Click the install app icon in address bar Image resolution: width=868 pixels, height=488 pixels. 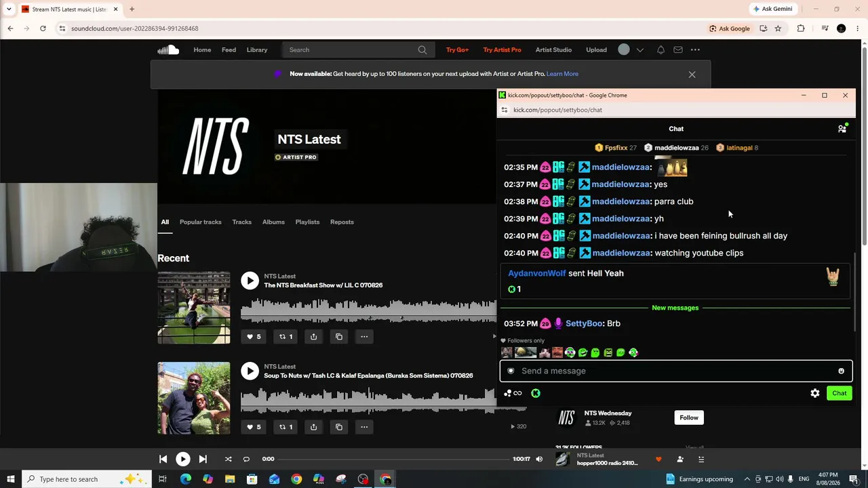point(763,28)
